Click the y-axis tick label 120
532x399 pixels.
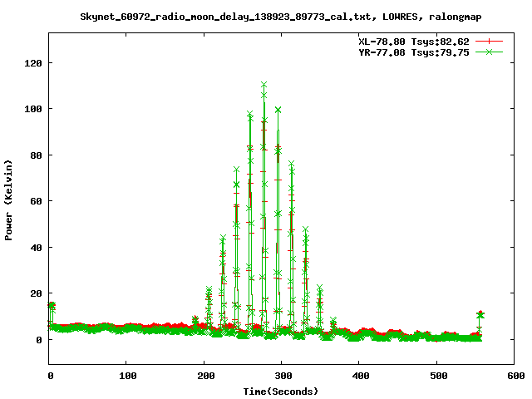pos(33,63)
